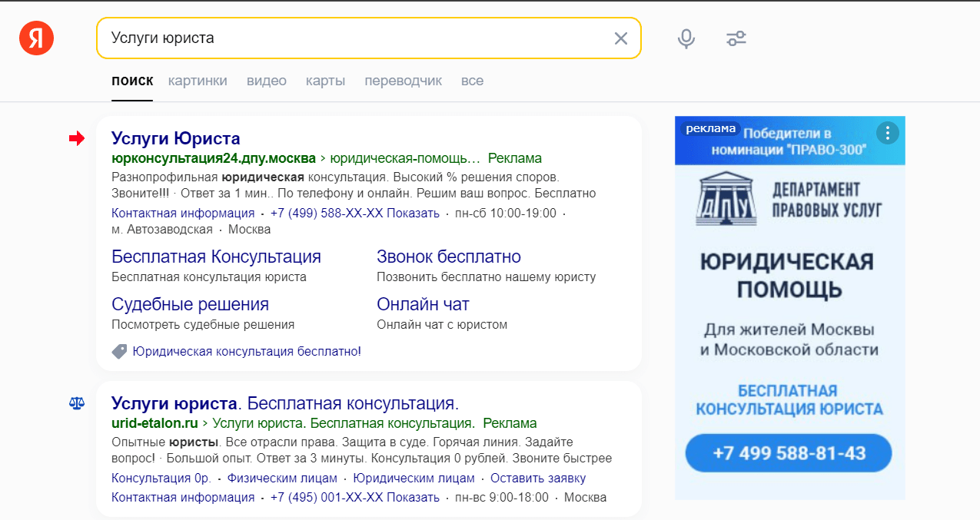Viewport: 980px width, 520px height.
Task: Open the 'переводчик' tab
Action: tap(404, 81)
